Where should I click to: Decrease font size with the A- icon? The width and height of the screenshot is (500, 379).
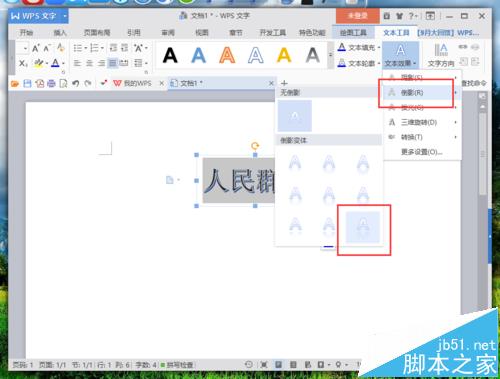click(47, 48)
